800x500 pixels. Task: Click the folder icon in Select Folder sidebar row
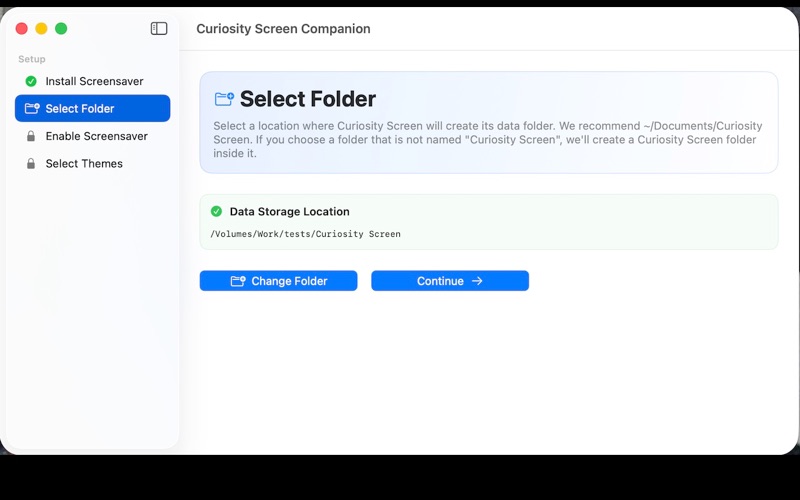tap(32, 108)
